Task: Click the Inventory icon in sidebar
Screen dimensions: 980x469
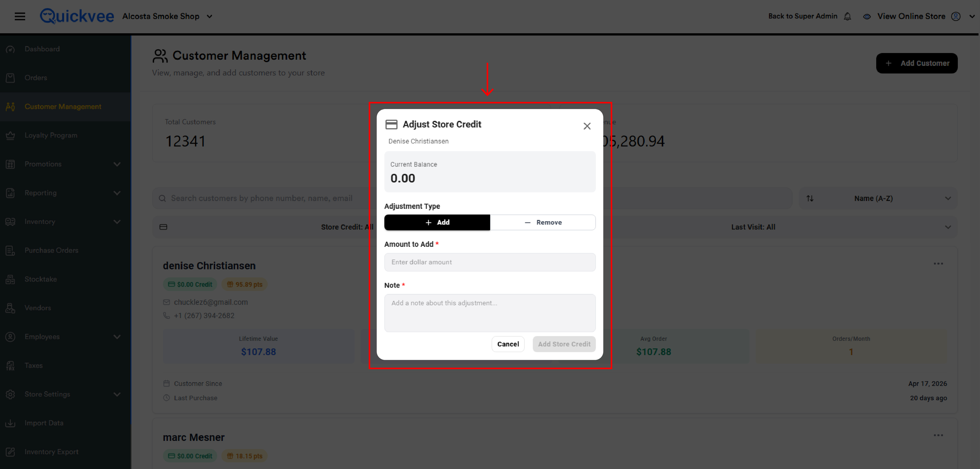Action: pos(10,222)
